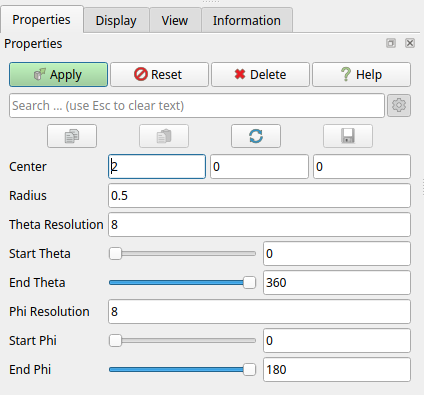Click the copy properties icon
The image size is (424, 395).
[x=72, y=136]
